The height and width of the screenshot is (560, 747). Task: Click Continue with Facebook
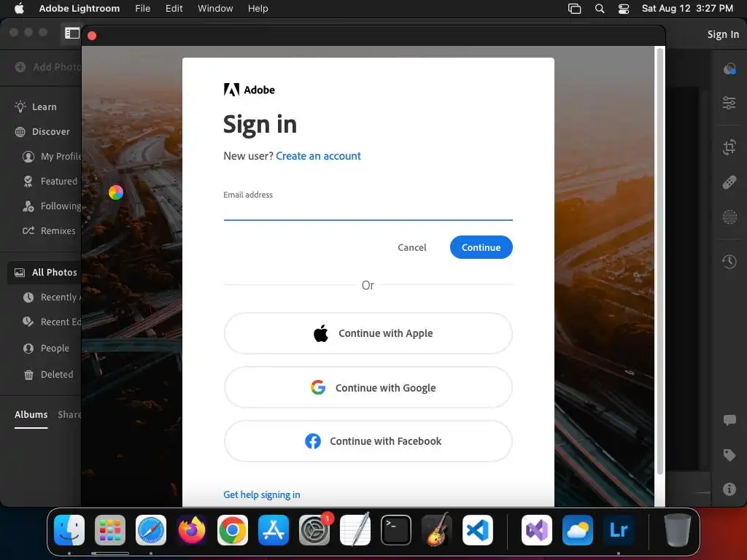click(x=368, y=441)
